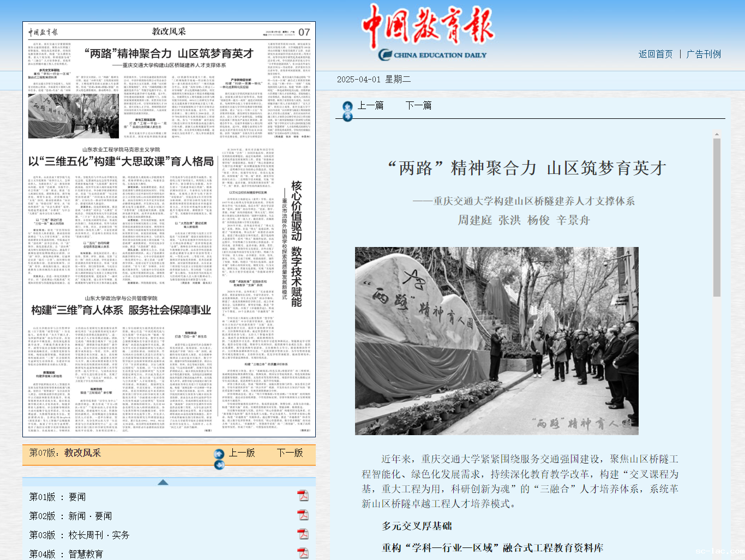The height and width of the screenshot is (560, 745).
Task: Click the “两路”精神 headline on newspaper thumbnail
Action: pos(169,53)
